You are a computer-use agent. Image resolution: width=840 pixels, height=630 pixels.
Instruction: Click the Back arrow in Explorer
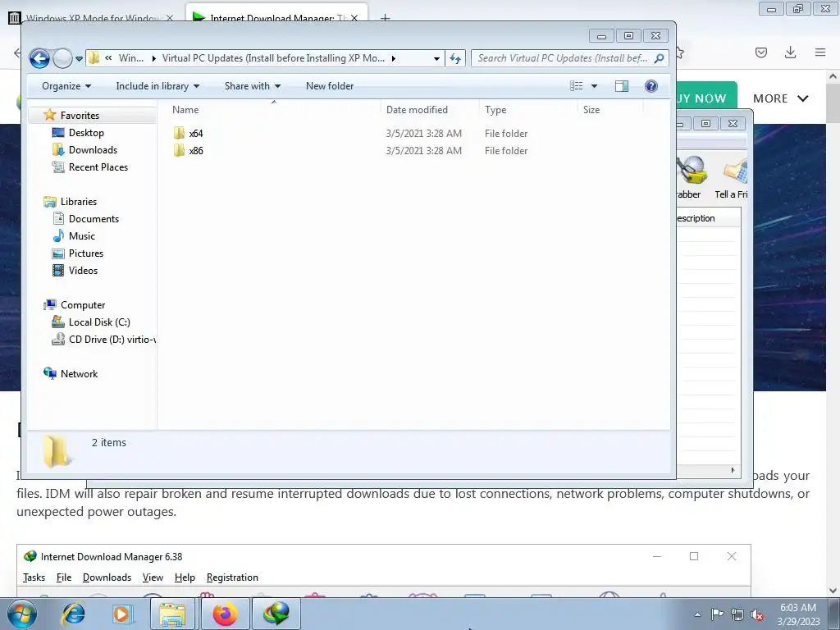[x=39, y=58]
